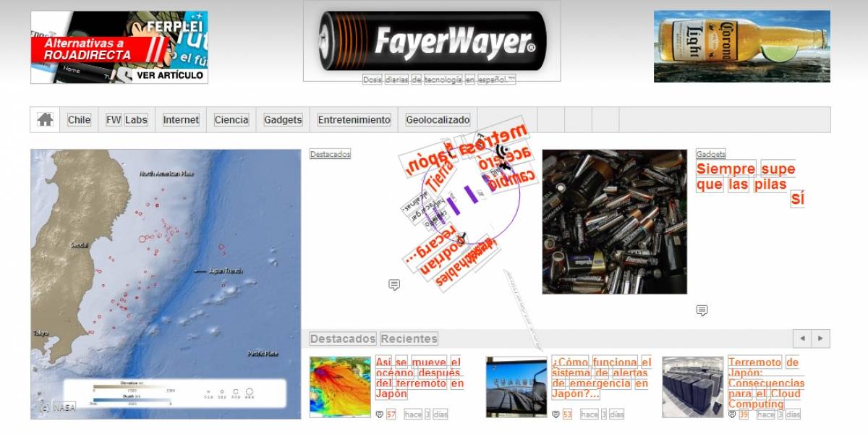Switch to the Destacados tab
Viewport: 868px width, 434px height.
coord(343,339)
